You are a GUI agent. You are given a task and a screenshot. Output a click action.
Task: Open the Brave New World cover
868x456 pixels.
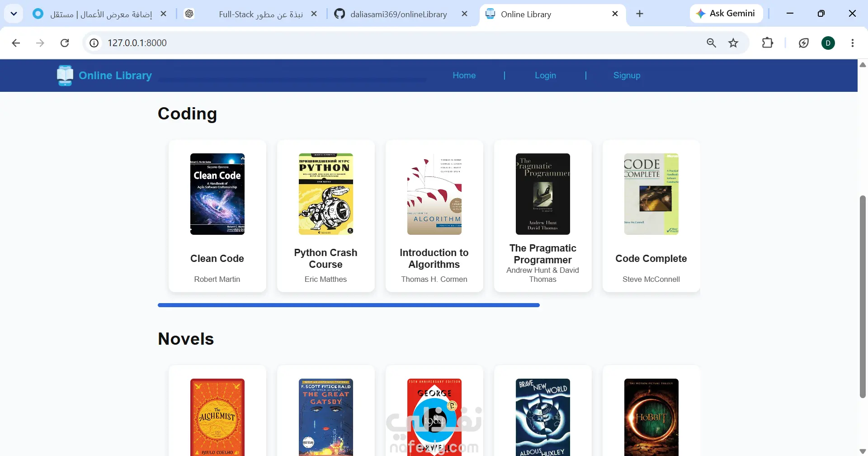click(543, 417)
